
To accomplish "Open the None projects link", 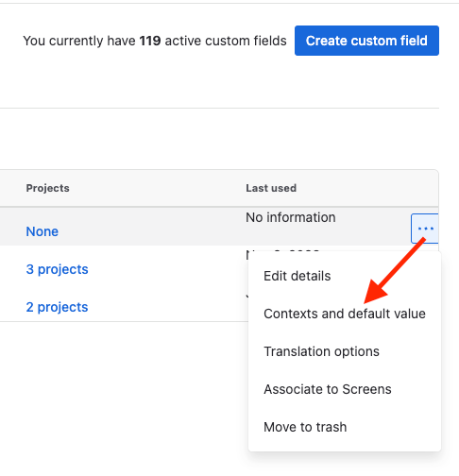I will click(x=42, y=231).
